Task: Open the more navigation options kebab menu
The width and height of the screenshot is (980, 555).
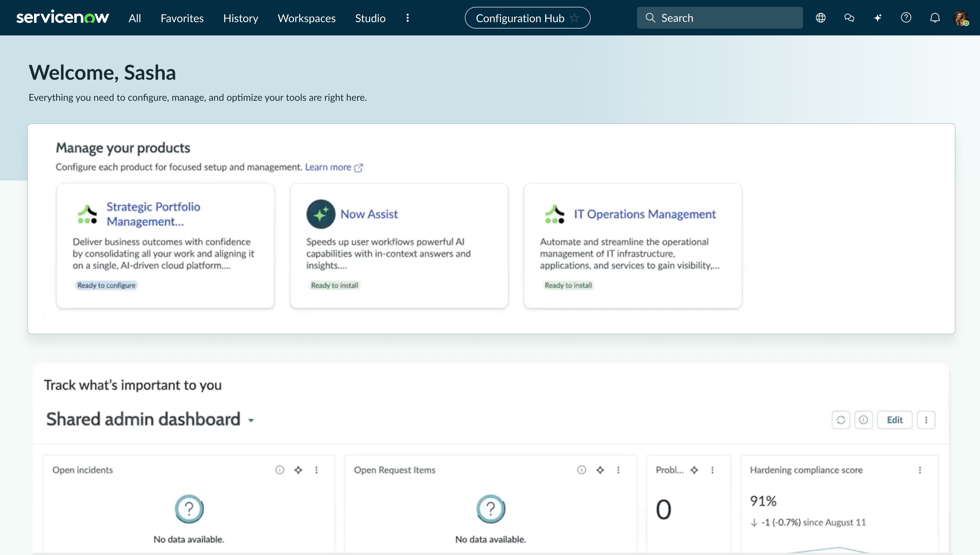Action: click(408, 18)
